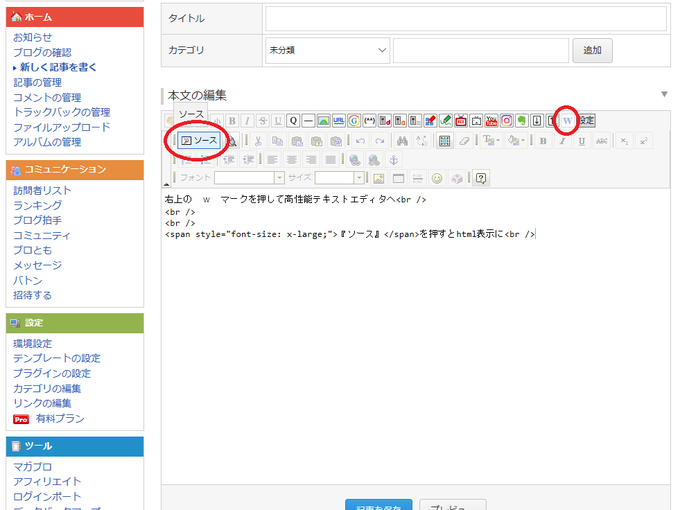Open プラグインの設定 link
The image size is (680, 510).
coord(52,373)
